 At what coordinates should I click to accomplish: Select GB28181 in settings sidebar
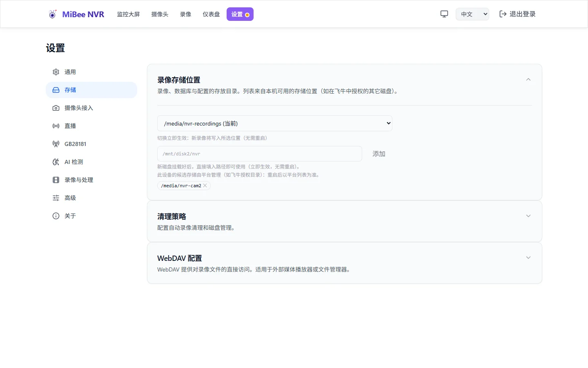pyautogui.click(x=91, y=144)
